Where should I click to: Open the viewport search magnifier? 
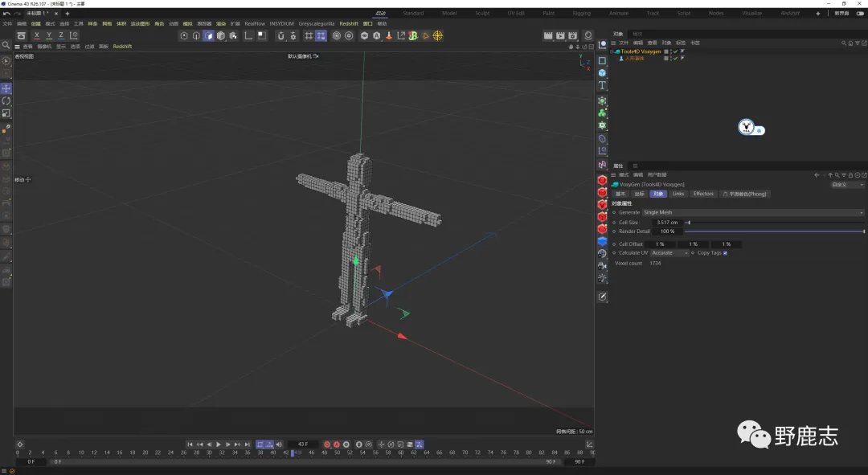tap(6, 46)
